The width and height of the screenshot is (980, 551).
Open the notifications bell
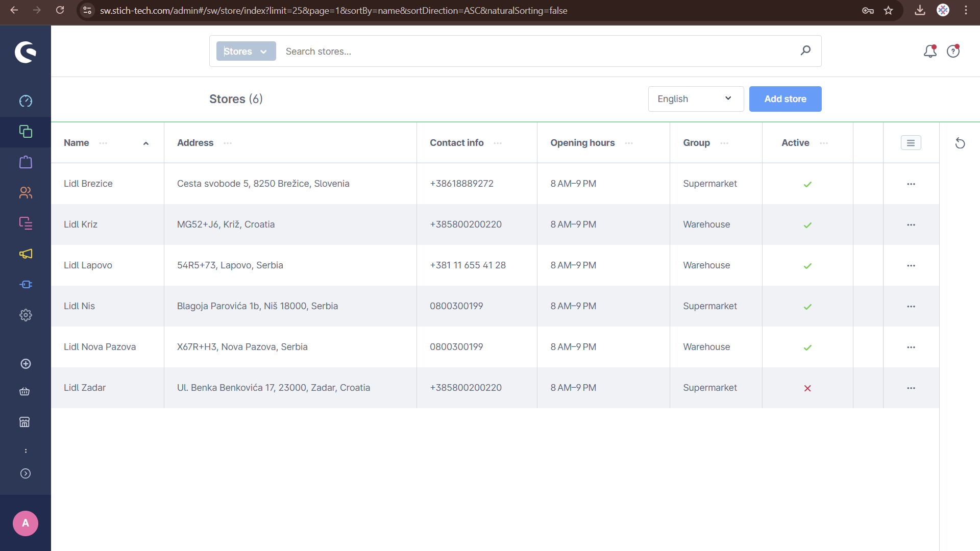[930, 51]
